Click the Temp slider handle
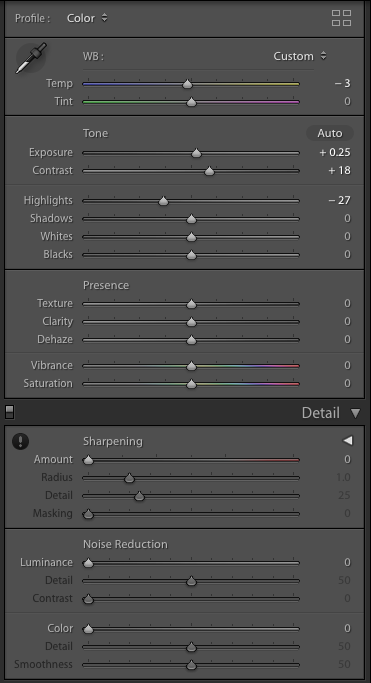 pos(187,84)
